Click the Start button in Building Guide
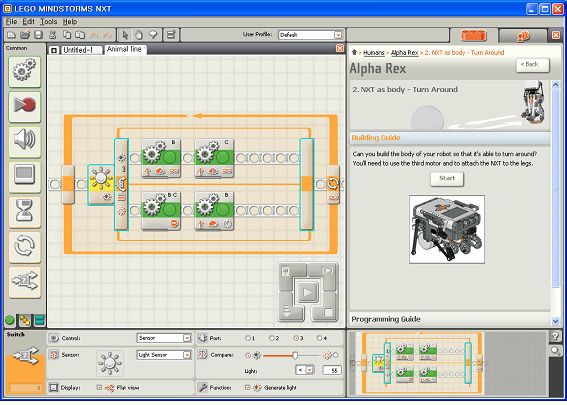Image resolution: width=567 pixels, height=405 pixels. coord(447,179)
